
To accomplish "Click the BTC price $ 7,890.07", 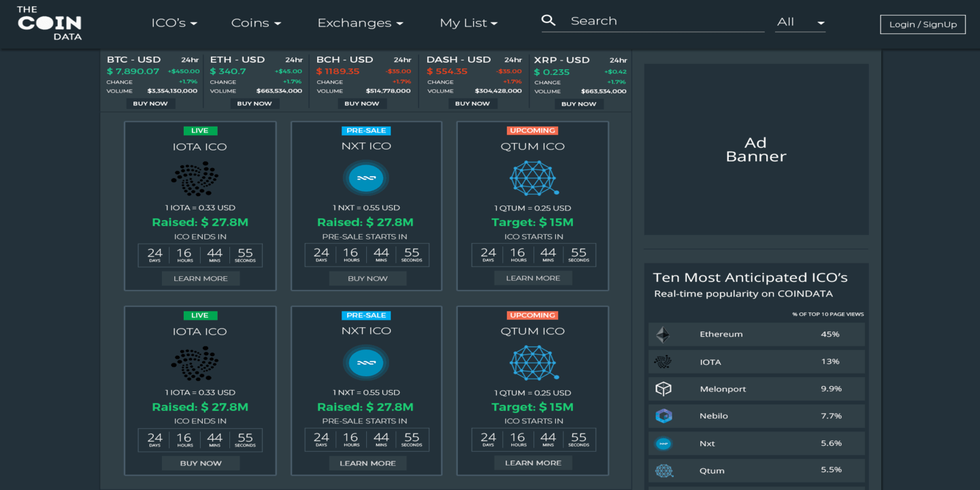I will (133, 71).
